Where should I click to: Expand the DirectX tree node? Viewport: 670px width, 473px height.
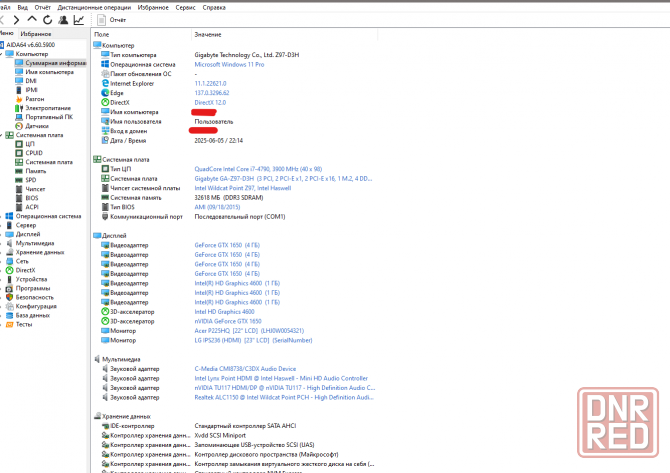1,270
